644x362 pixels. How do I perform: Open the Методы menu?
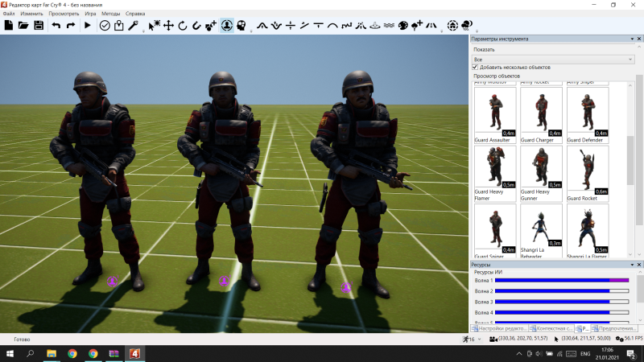coord(111,14)
